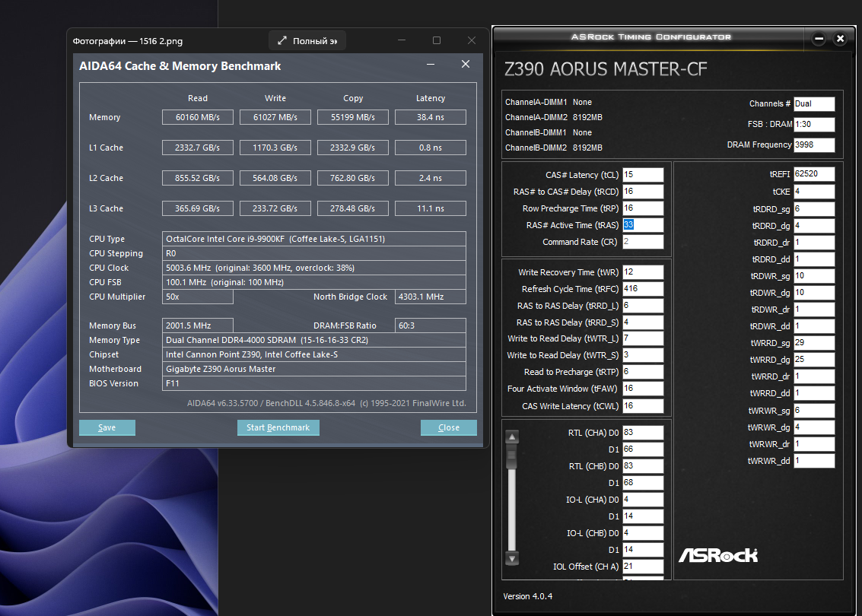Click the tRRD_L field
The image size is (862, 616).
pyautogui.click(x=643, y=306)
